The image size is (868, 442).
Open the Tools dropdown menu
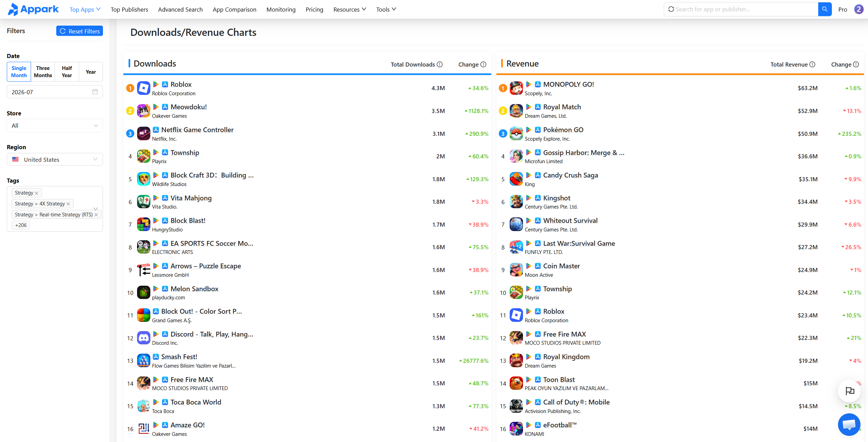click(386, 10)
